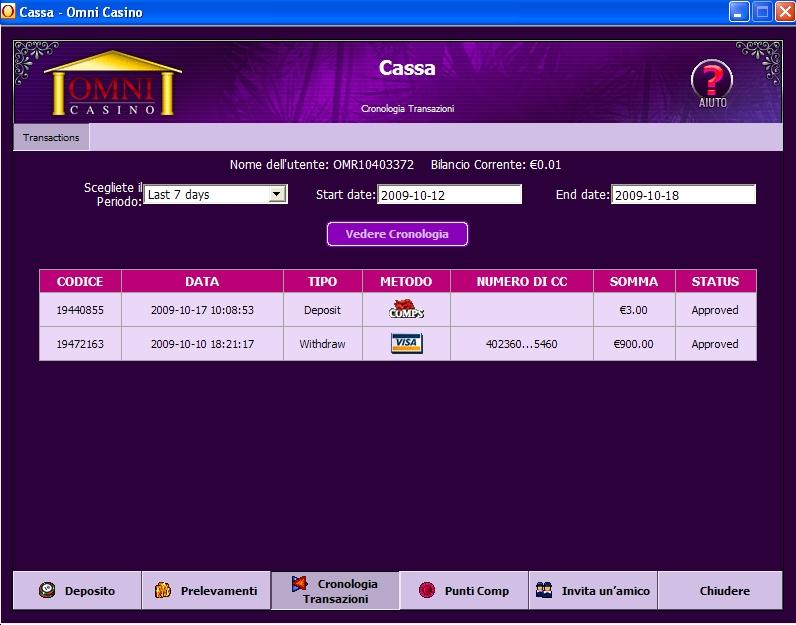The height and width of the screenshot is (625, 796).
Task: Sort by the DATA column header
Action: pos(202,281)
